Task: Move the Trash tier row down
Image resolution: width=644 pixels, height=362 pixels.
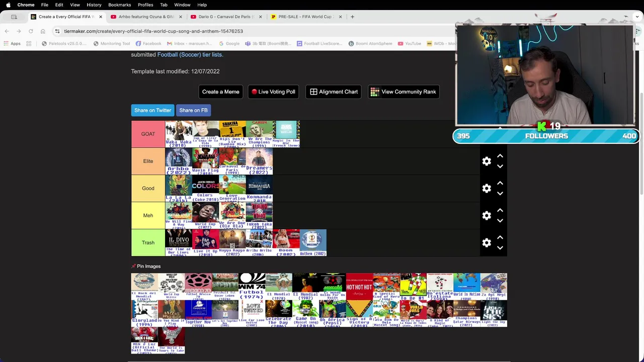Action: [500, 248]
